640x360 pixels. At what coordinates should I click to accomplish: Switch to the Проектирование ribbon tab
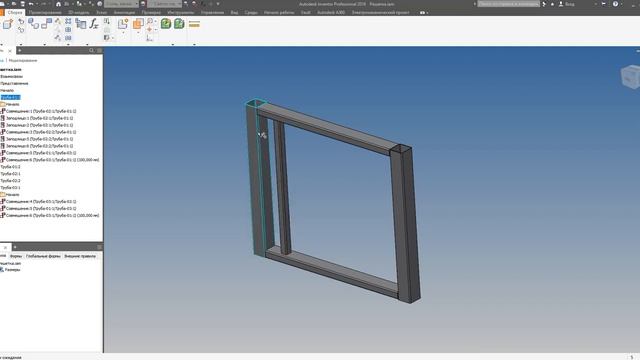45,12
